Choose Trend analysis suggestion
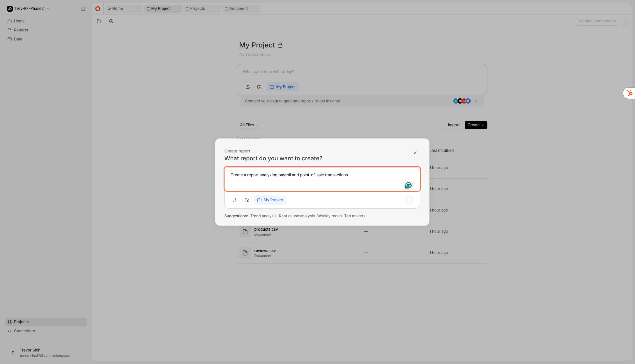The width and height of the screenshot is (635, 364). pyautogui.click(x=263, y=216)
